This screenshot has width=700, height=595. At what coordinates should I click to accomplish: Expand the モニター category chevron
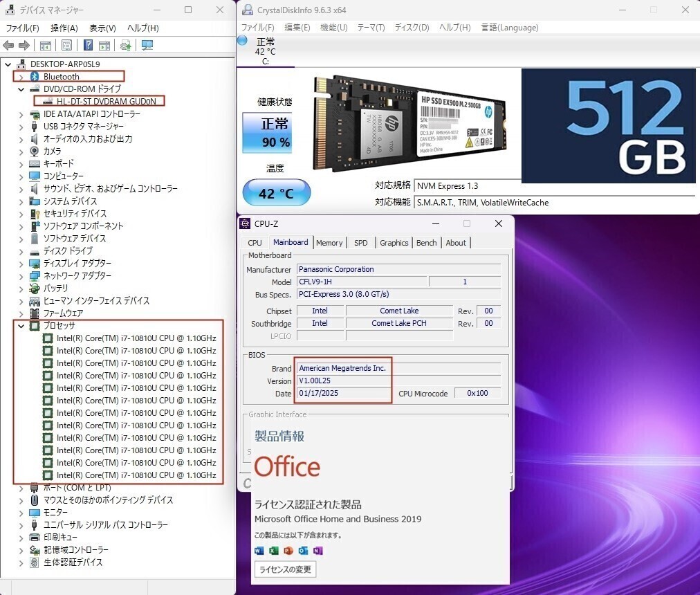(x=21, y=513)
